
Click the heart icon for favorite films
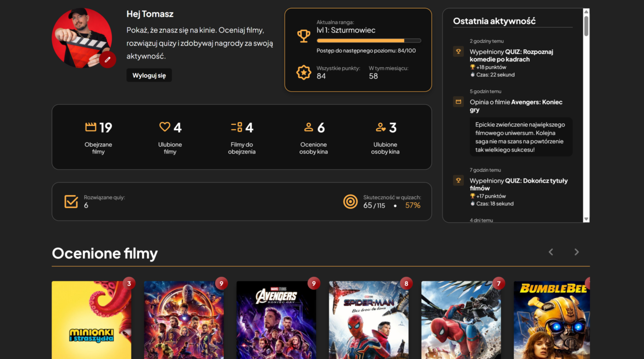(165, 127)
